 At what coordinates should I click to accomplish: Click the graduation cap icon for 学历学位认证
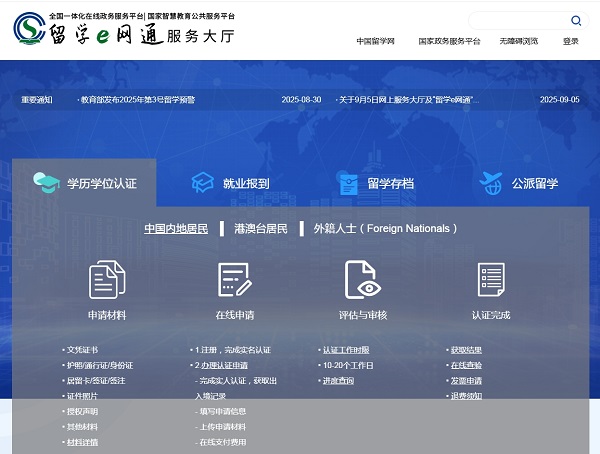pos(46,183)
